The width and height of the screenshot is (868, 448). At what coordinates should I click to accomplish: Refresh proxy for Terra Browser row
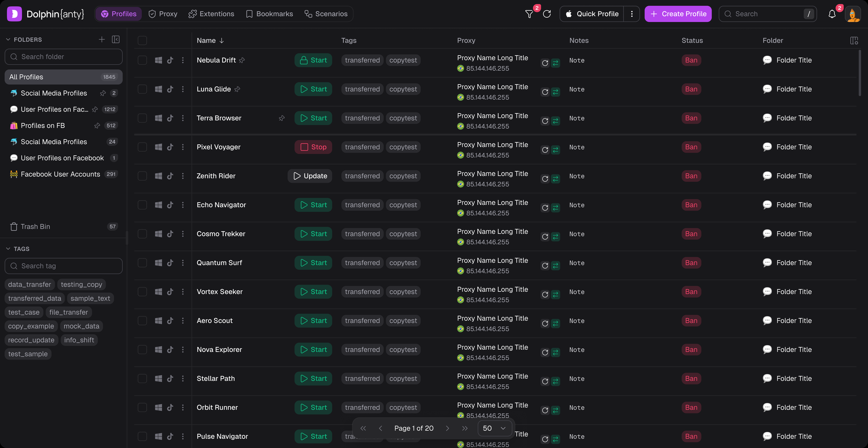pyautogui.click(x=545, y=121)
